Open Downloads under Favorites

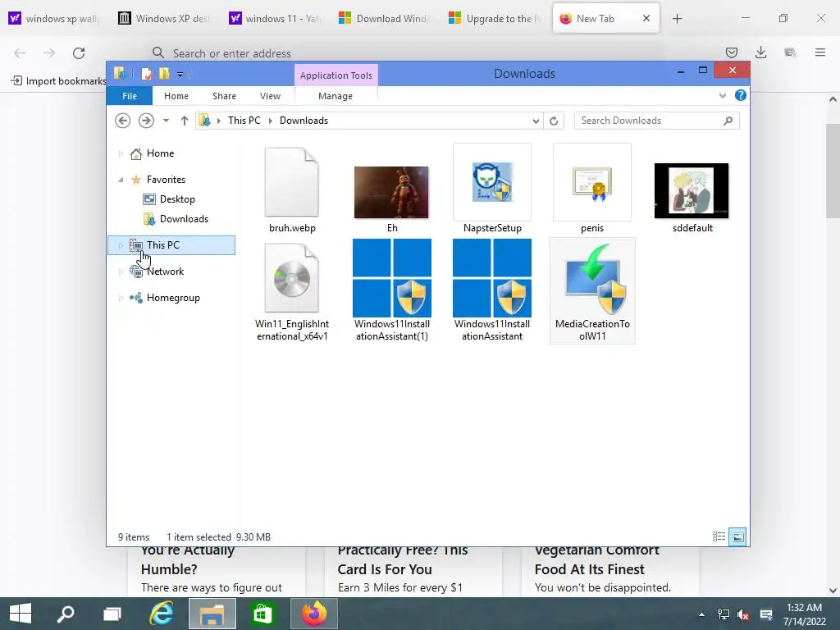click(184, 219)
